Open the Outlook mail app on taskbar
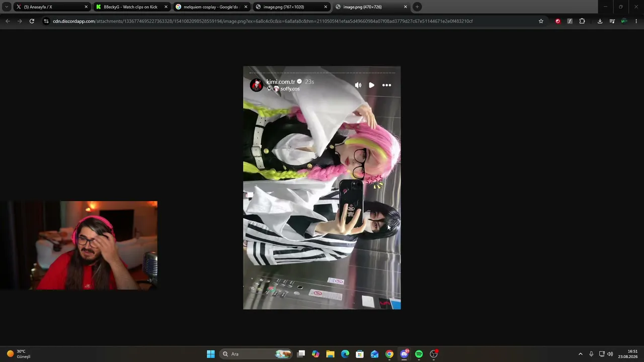Viewport: 644px width, 362px height. [x=374, y=354]
